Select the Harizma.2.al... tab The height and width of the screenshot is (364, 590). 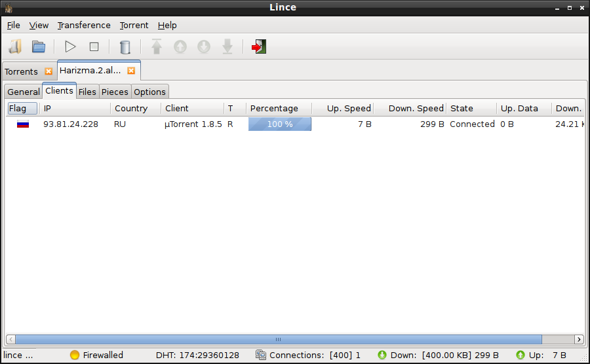(90, 71)
